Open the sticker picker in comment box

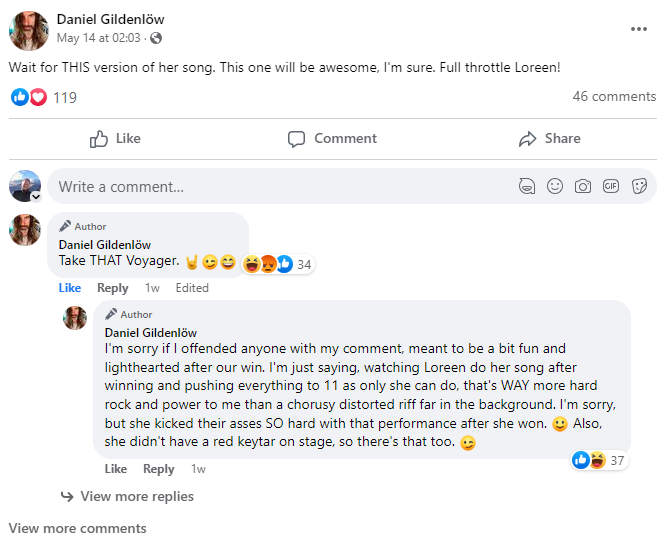tap(639, 186)
